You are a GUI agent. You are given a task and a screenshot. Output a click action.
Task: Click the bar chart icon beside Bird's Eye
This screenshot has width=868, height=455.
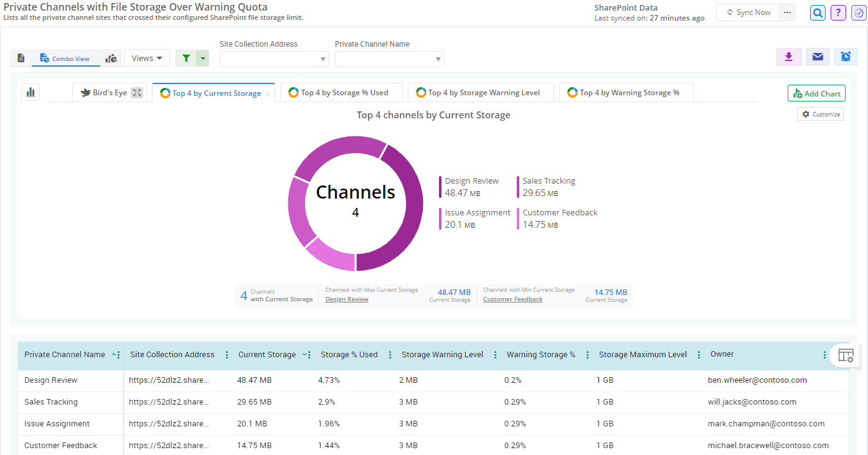[31, 92]
